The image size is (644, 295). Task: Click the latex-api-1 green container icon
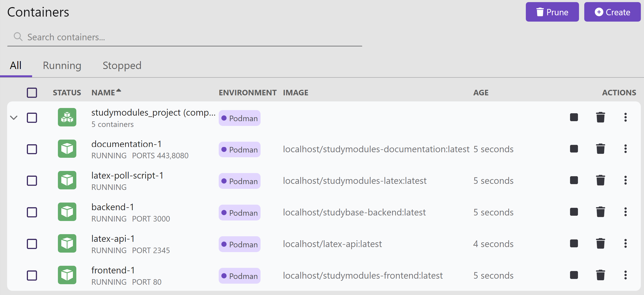click(67, 244)
